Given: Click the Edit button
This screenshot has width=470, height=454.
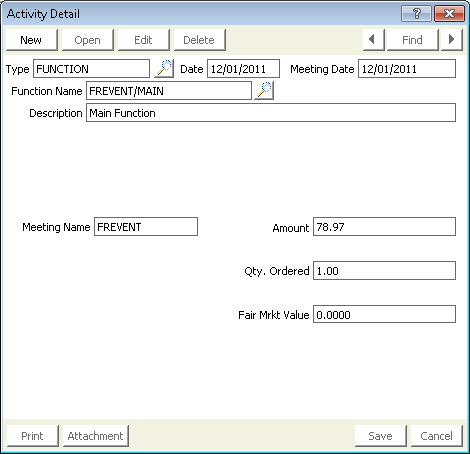Looking at the screenshot, I should point(143,40).
